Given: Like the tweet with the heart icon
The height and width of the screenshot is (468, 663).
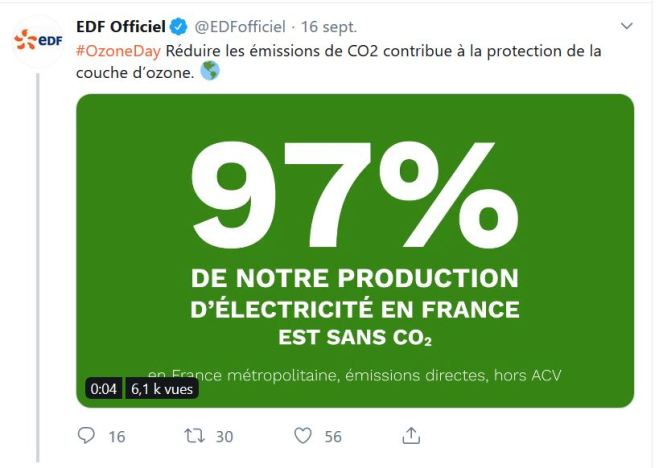Looking at the screenshot, I should click(304, 435).
